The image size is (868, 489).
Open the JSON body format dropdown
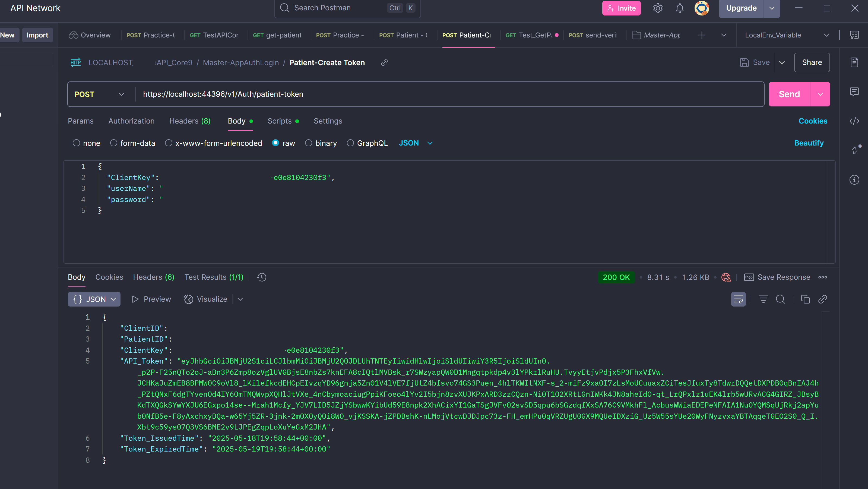point(416,143)
